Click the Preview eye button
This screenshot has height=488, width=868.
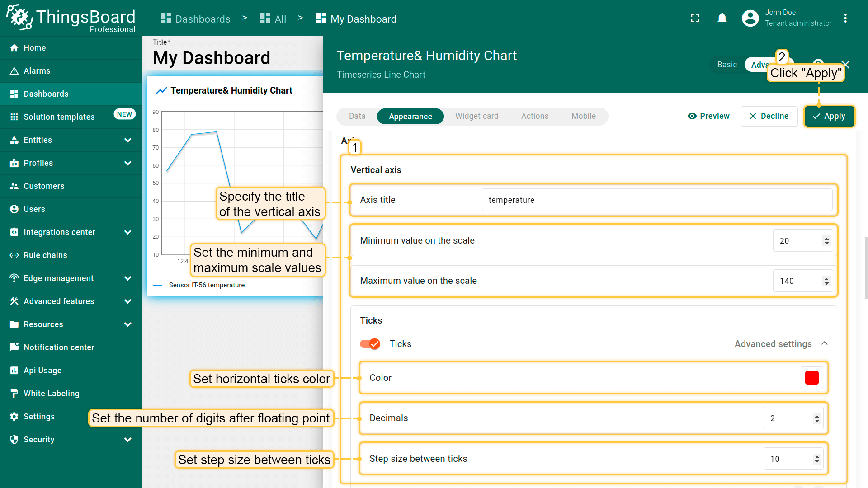point(708,116)
